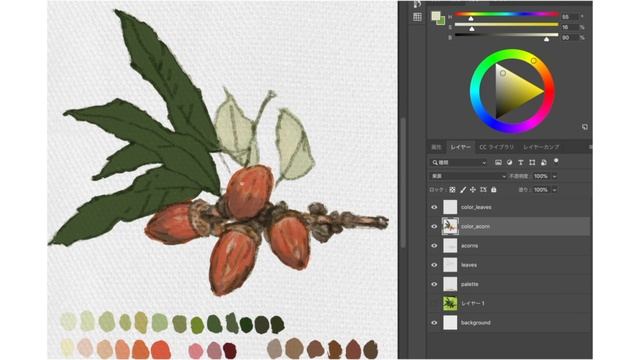Viewport: 640px width, 360px height.
Task: Click the saturation value input field
Action: (x=569, y=27)
